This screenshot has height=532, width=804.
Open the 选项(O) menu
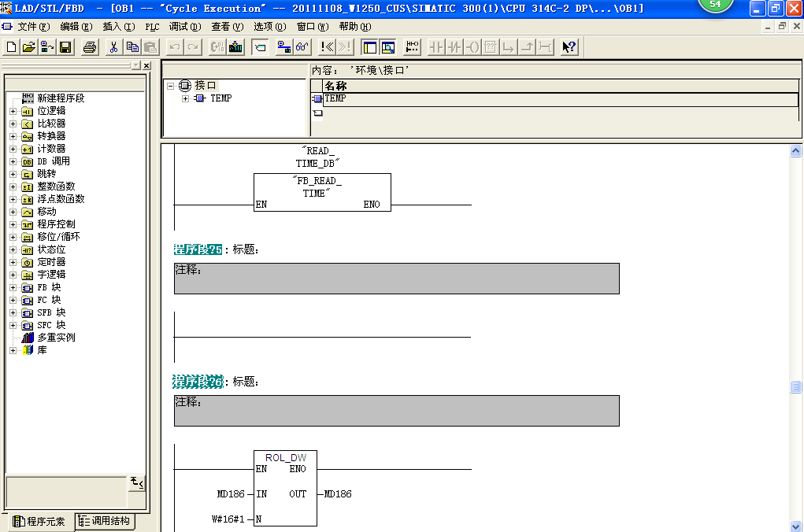click(x=269, y=27)
